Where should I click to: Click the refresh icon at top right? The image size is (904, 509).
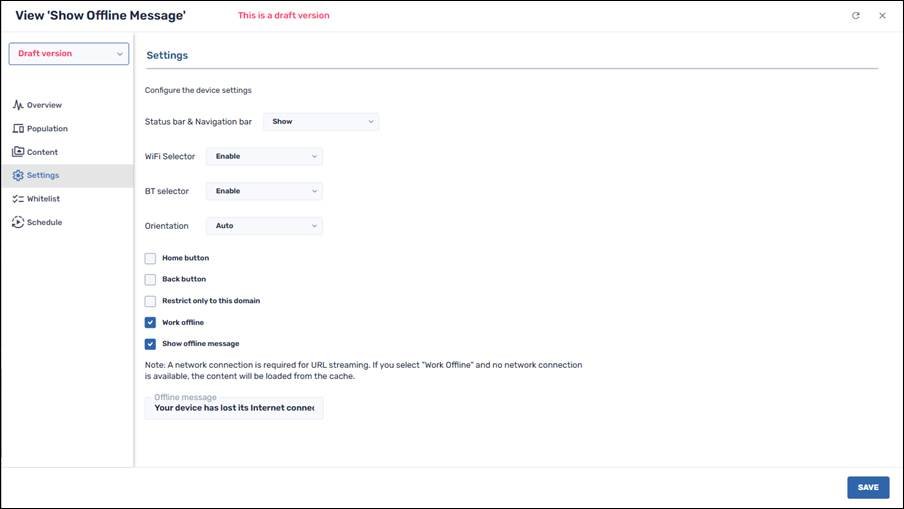[855, 16]
